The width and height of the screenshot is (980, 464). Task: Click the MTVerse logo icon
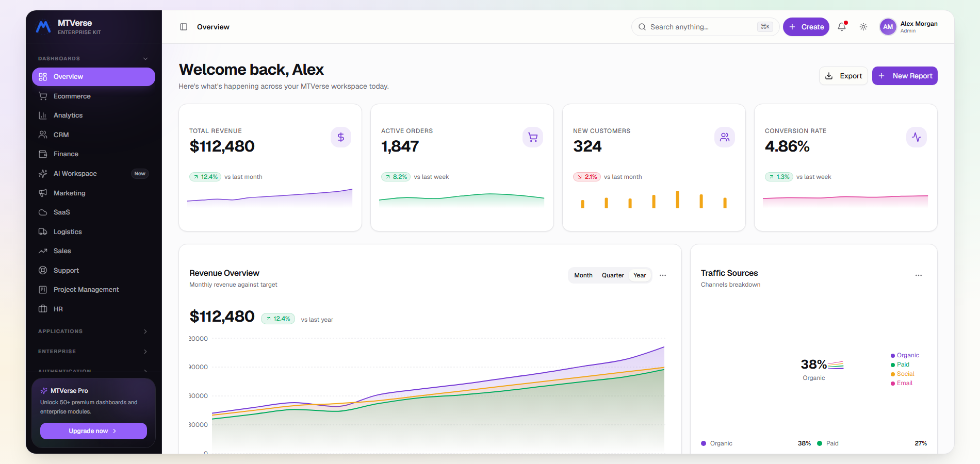point(43,27)
